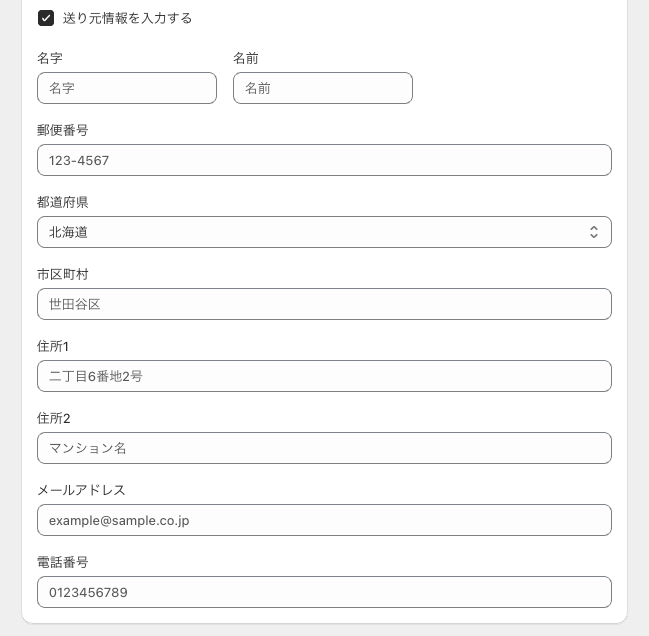Focus the 名字 input field
This screenshot has width=649, height=636.
[x=127, y=88]
